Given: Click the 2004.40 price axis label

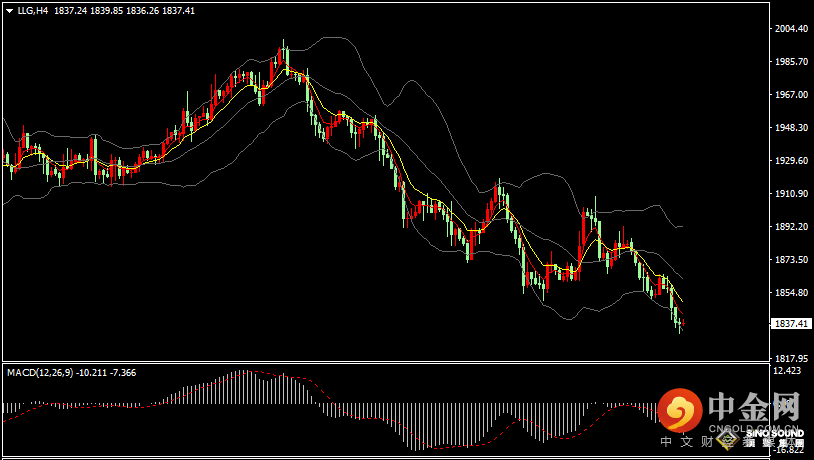Looking at the screenshot, I should pyautogui.click(x=792, y=29).
